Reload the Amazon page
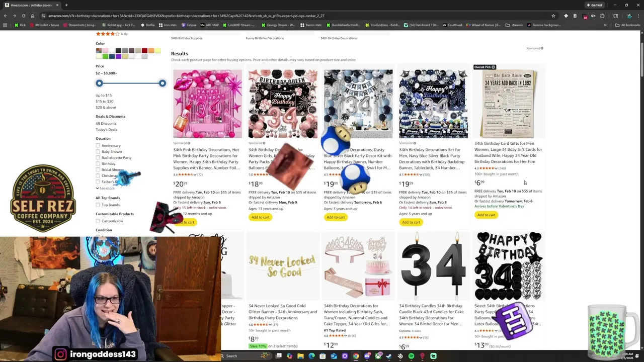The image size is (644, 362). (23, 16)
